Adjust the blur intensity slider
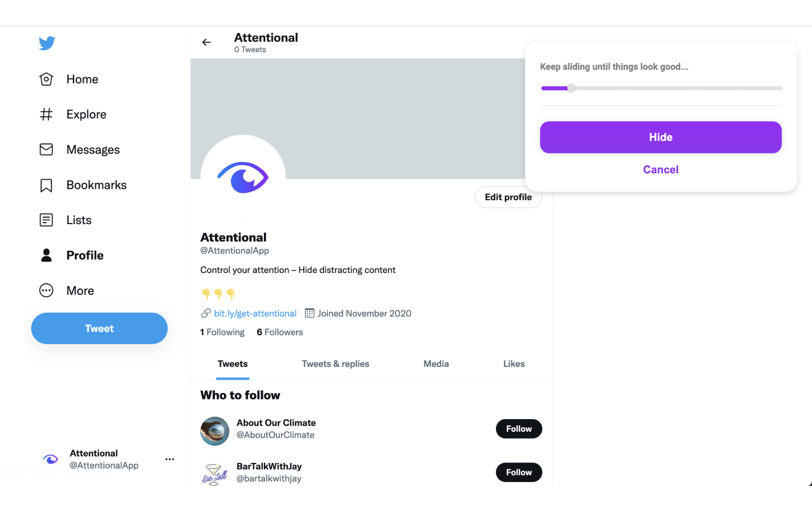Screen dimensions: 812x508 coord(570,88)
